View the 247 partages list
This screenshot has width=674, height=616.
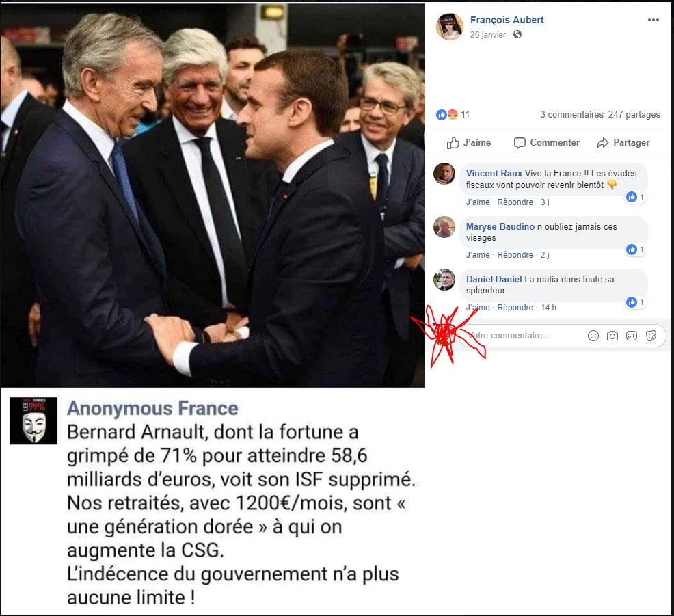[x=634, y=114]
